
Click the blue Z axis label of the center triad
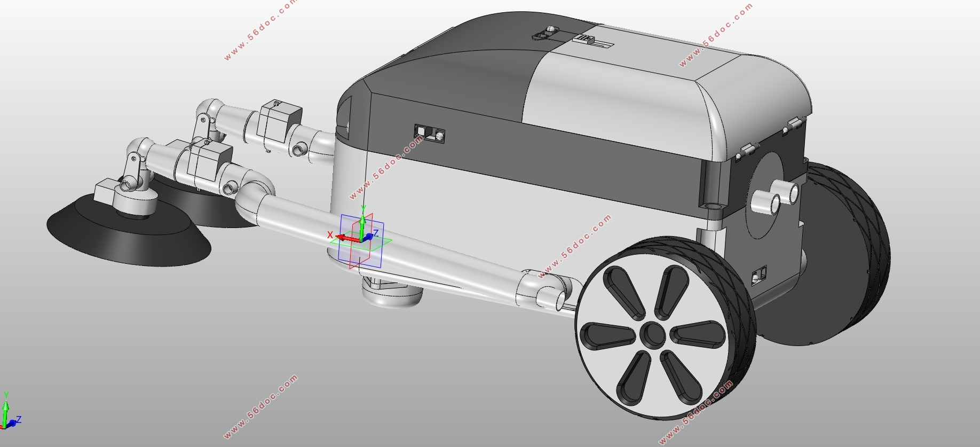pos(376,233)
